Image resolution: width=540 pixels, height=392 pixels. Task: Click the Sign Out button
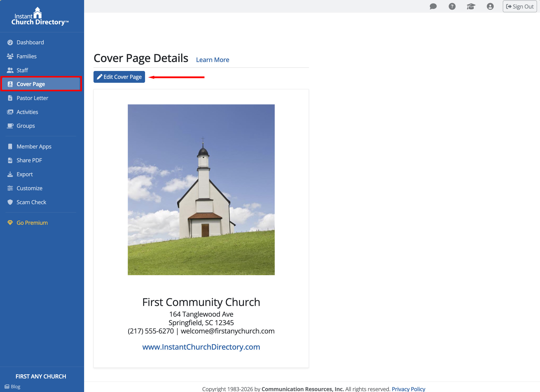(x=519, y=6)
